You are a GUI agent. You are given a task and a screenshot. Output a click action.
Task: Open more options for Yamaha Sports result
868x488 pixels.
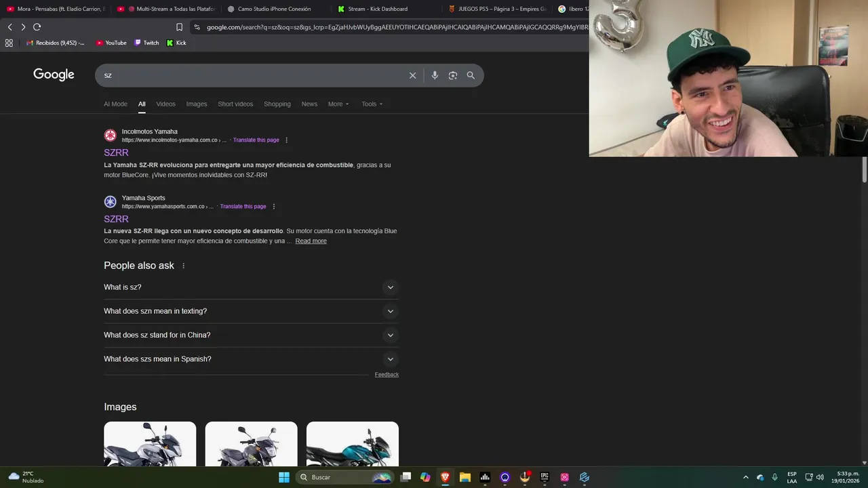pyautogui.click(x=273, y=207)
